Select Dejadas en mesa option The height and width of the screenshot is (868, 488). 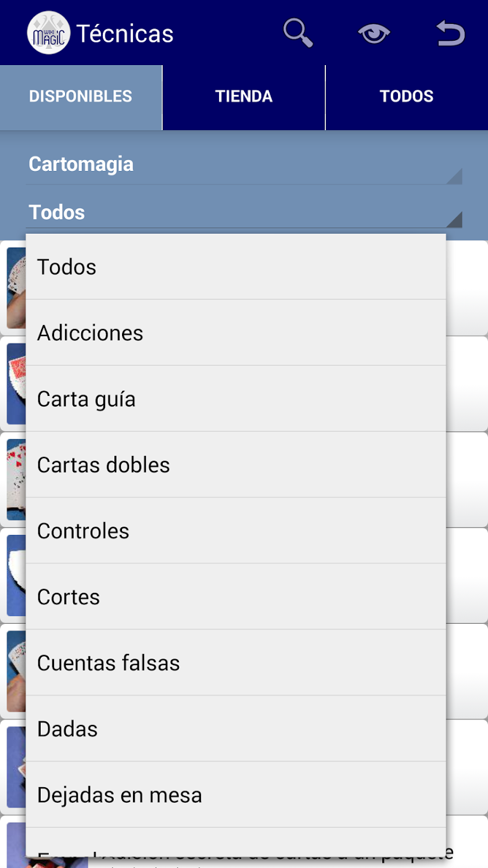coord(236,795)
